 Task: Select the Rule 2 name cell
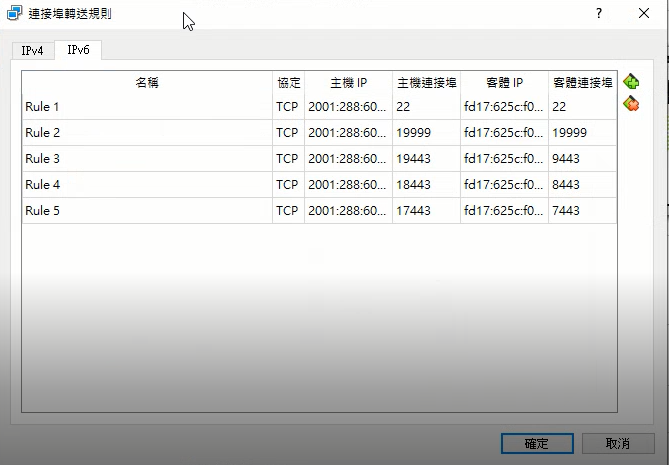(x=147, y=133)
